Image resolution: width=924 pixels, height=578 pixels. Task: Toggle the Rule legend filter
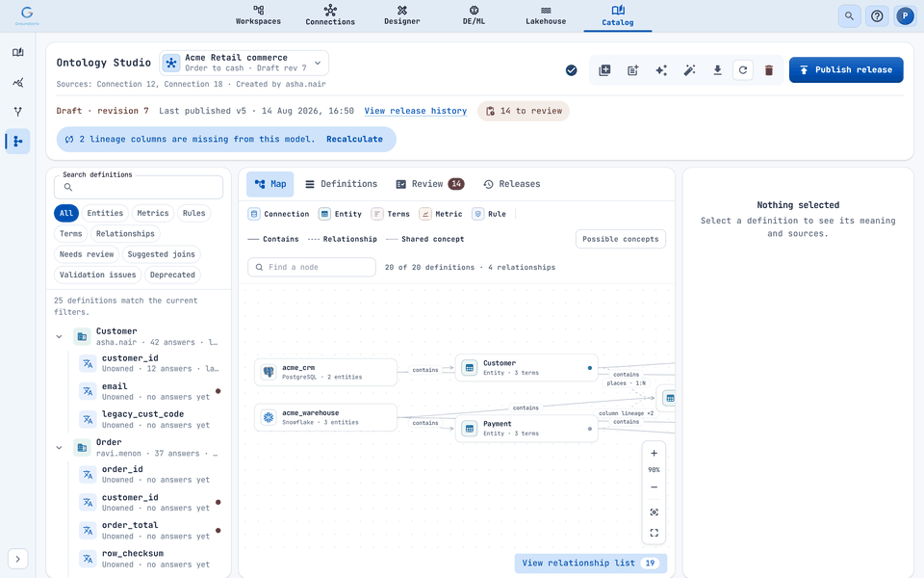pos(489,214)
